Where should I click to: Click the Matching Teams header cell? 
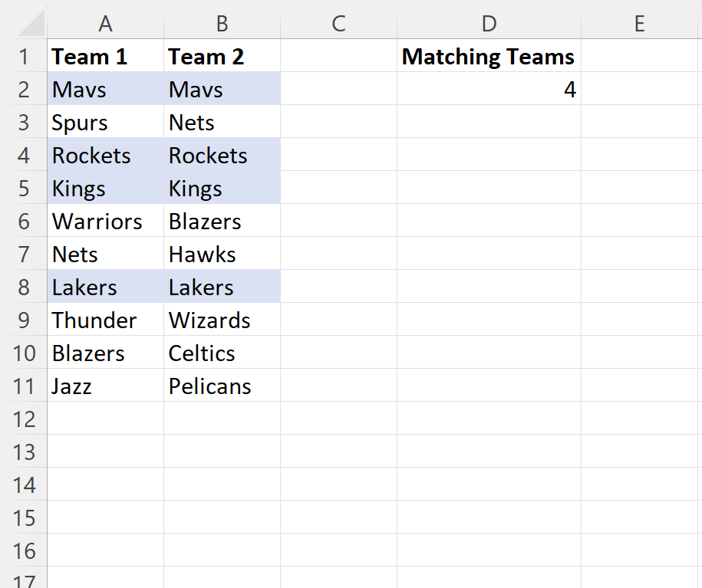click(x=489, y=56)
